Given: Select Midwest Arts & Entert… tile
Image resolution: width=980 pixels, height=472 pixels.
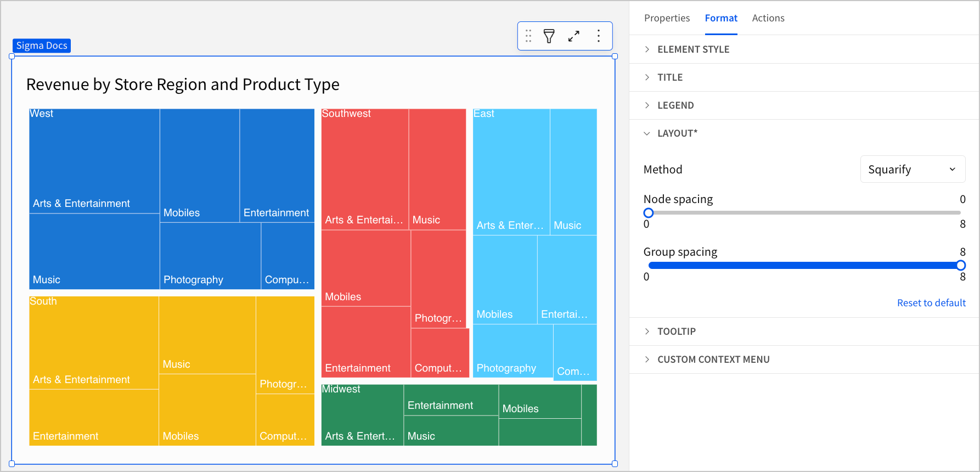Looking at the screenshot, I should [362, 415].
